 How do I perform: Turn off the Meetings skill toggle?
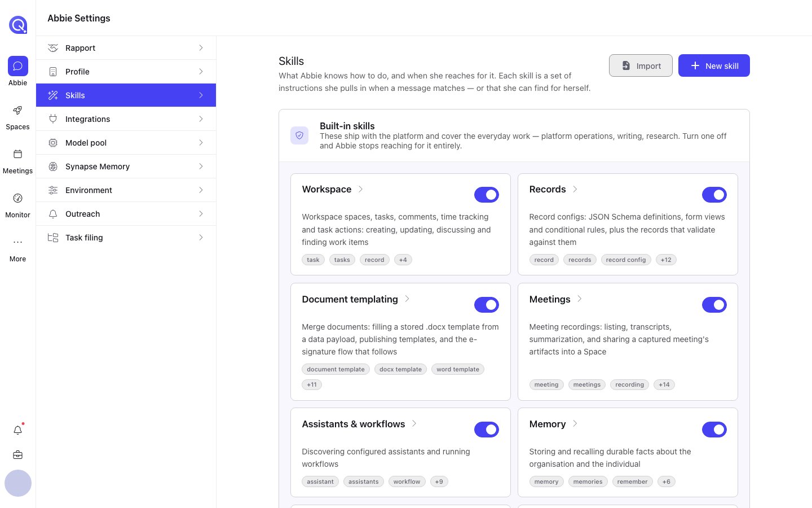[714, 305]
